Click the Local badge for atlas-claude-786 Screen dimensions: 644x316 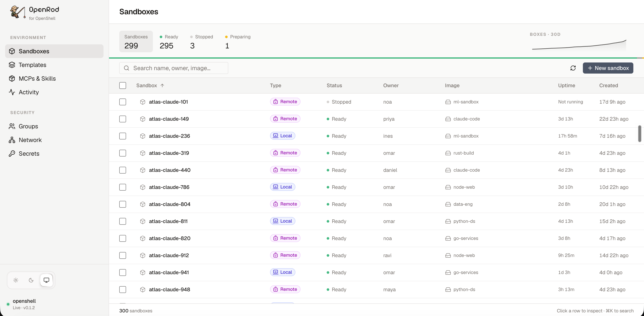pyautogui.click(x=283, y=187)
